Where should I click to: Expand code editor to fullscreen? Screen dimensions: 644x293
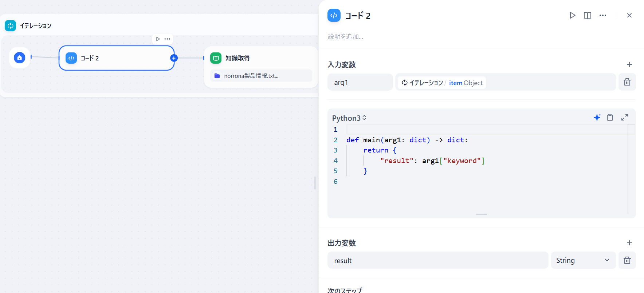tap(624, 117)
